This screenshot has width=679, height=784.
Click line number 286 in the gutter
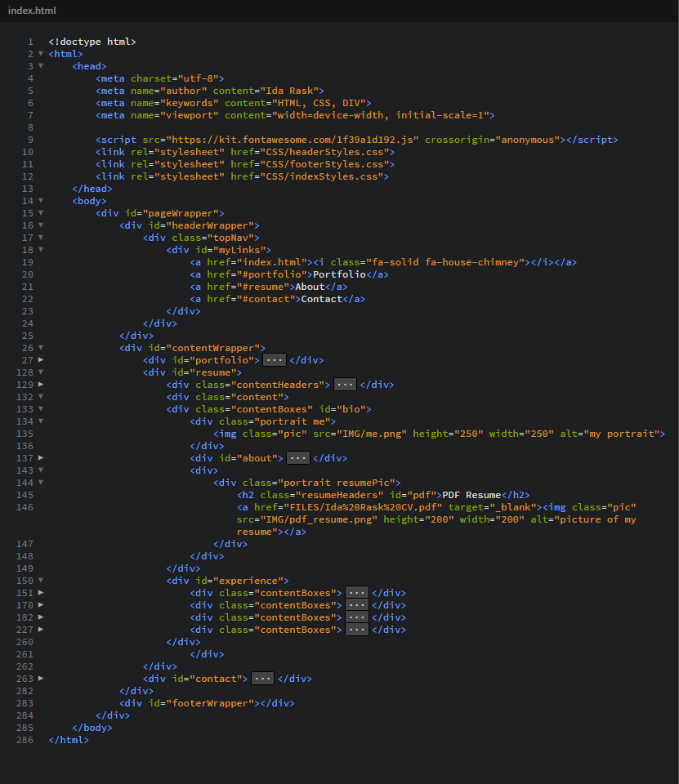point(25,740)
